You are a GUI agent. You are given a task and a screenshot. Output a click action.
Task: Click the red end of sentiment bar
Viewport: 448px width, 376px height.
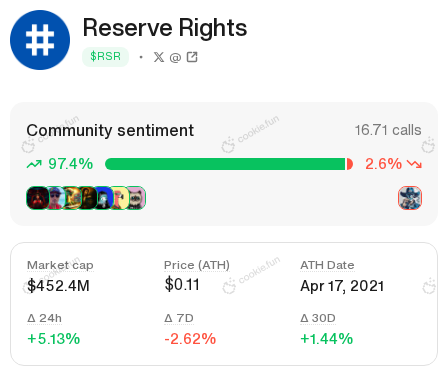350,164
